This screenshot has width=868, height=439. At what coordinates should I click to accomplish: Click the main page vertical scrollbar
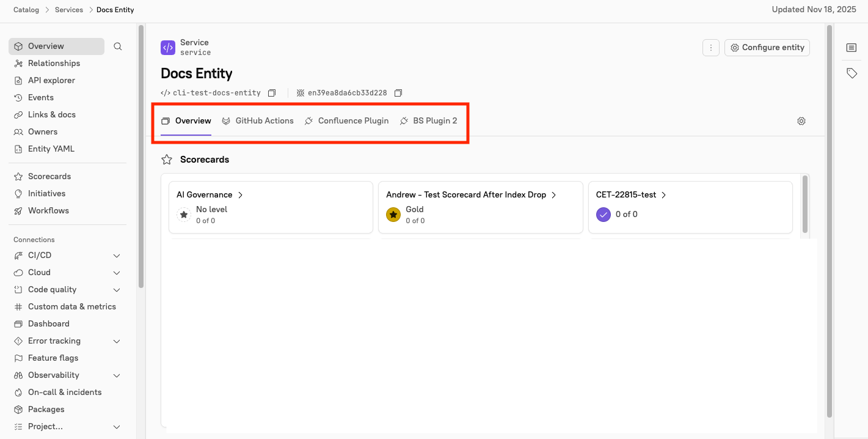[829, 221]
